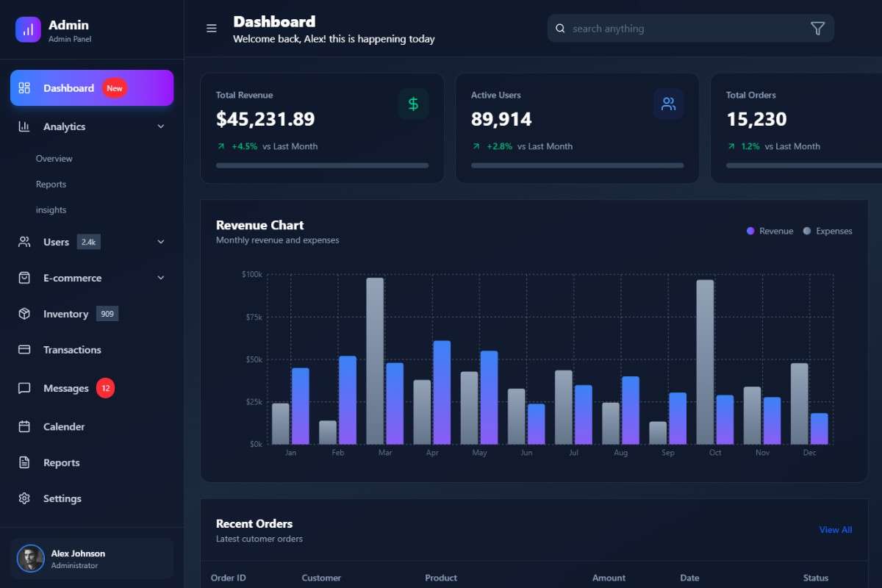Open the Calender from the sidebar icon

tap(24, 426)
